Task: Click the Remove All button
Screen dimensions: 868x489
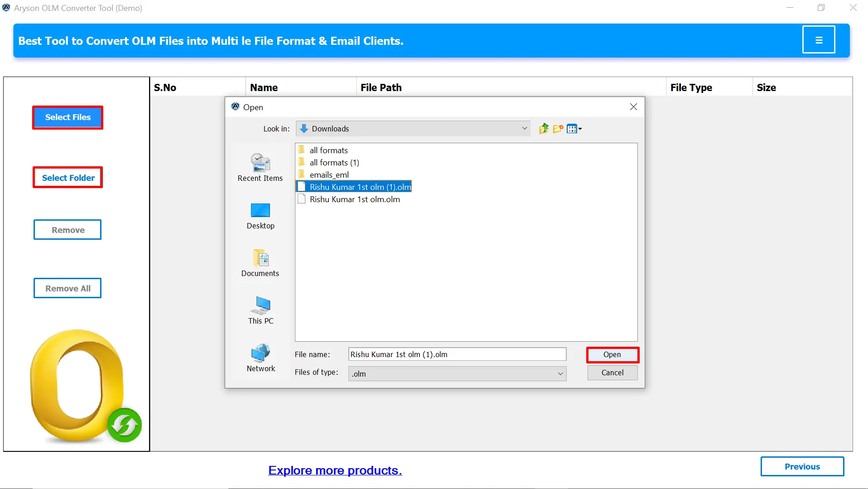Action: [x=68, y=288]
